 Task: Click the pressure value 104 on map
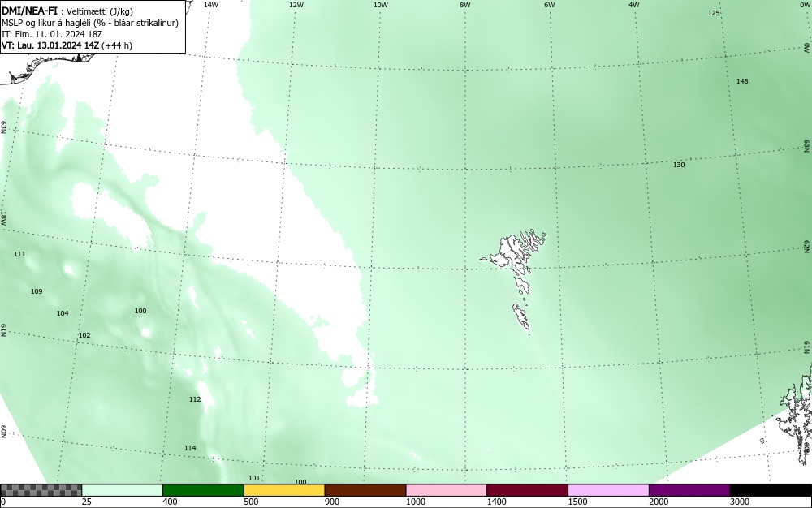pos(63,313)
